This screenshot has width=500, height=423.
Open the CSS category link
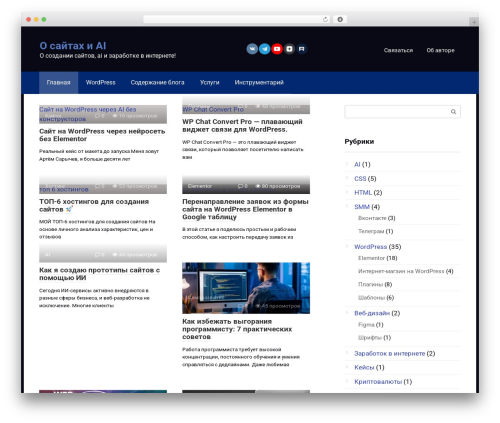tap(360, 179)
